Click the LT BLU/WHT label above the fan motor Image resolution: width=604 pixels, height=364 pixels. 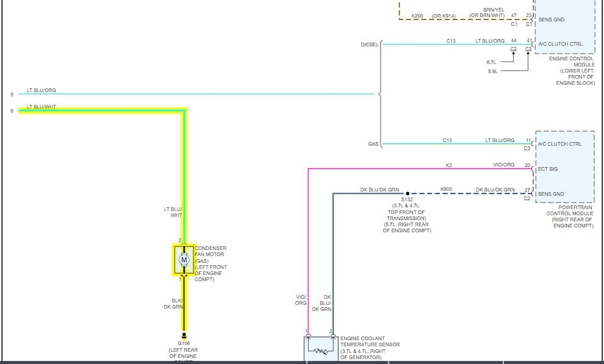173,212
